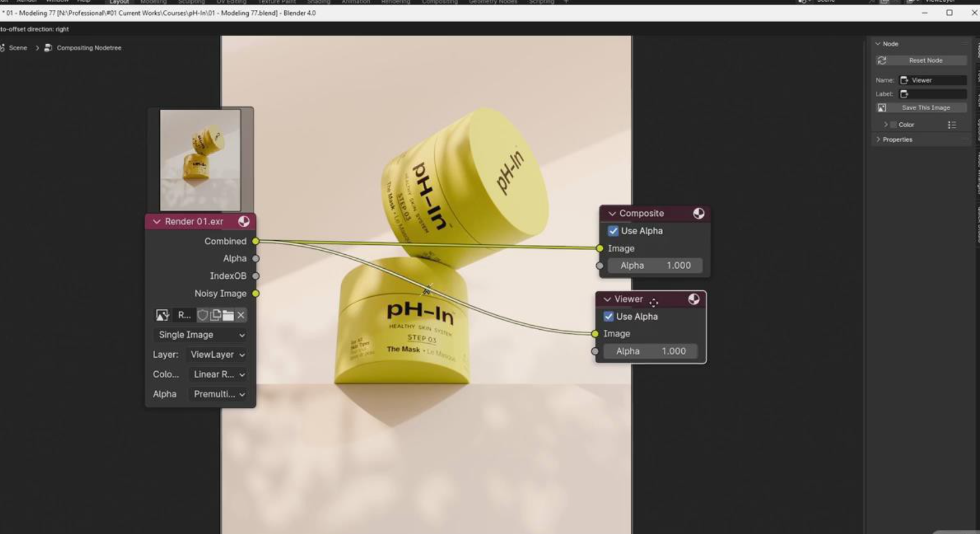Viewport: 980px width, 534px height.
Task: Click the empty Label input field
Action: [x=933, y=94]
